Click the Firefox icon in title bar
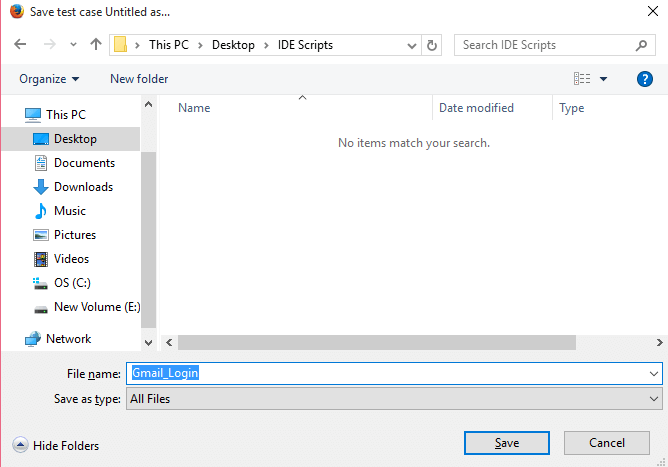This screenshot has width=668, height=467. point(17,12)
